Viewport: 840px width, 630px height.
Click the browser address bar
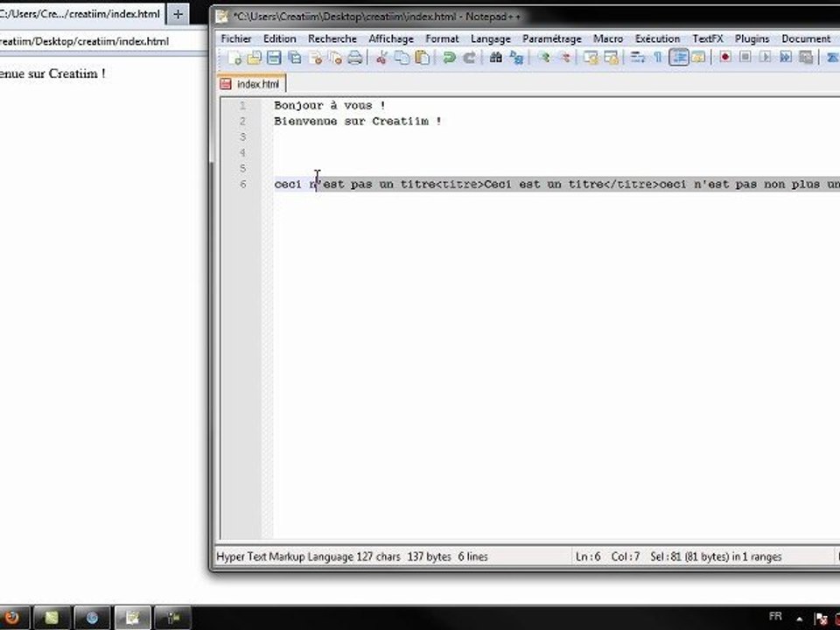[x=101, y=41]
